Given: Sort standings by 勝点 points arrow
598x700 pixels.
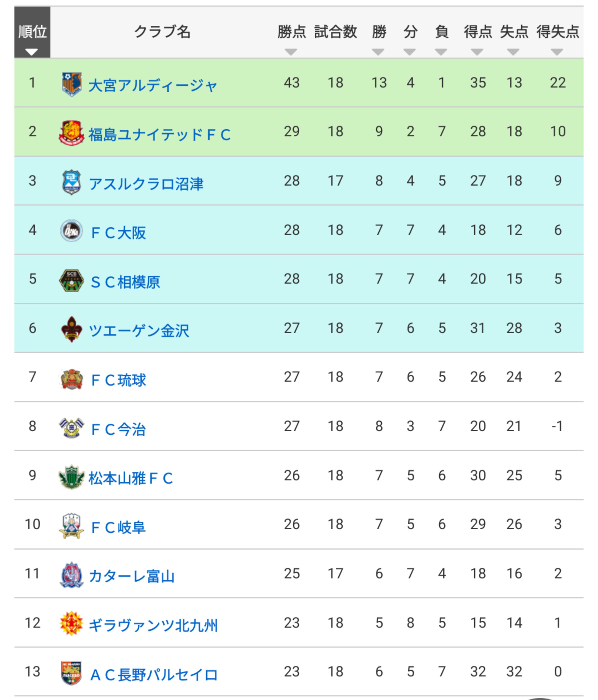Looking at the screenshot, I should point(291,52).
